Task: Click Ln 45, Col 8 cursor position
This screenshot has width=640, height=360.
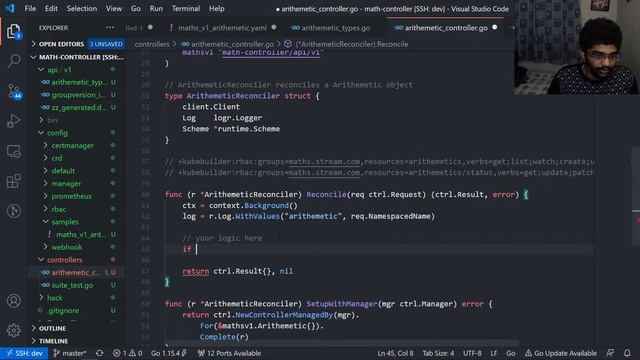Action: point(395,353)
